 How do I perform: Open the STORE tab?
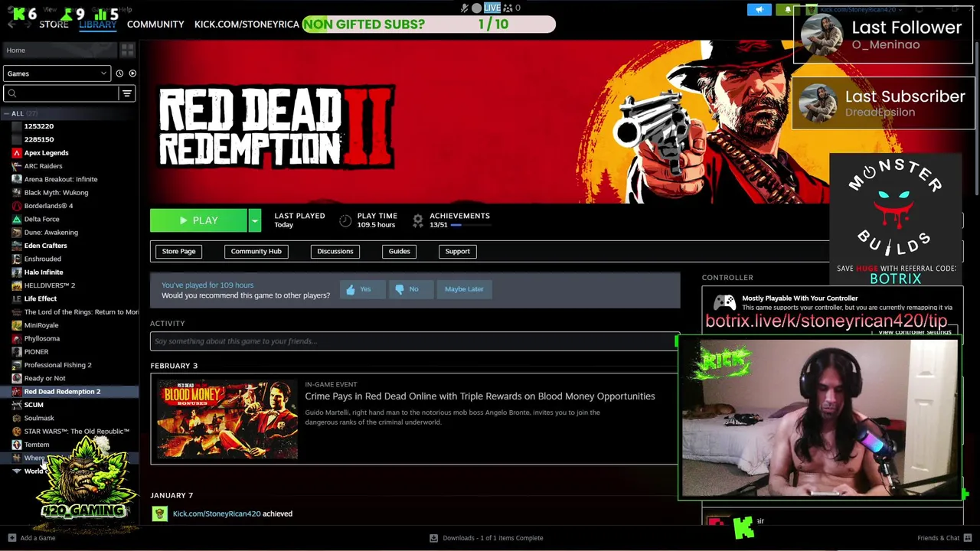click(54, 24)
